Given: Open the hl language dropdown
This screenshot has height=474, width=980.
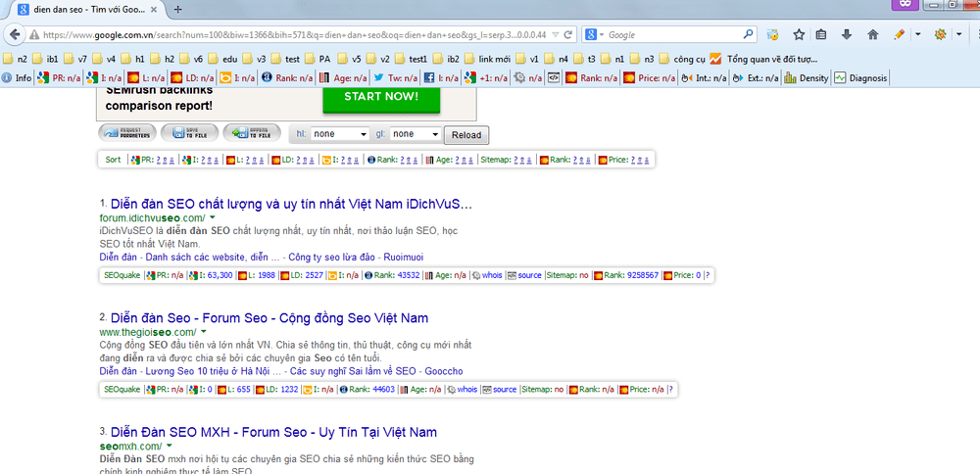Looking at the screenshot, I should pos(340,133).
